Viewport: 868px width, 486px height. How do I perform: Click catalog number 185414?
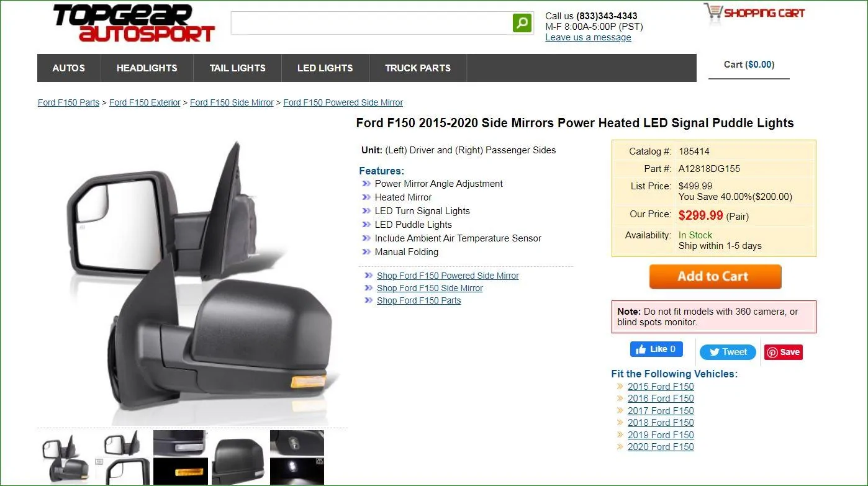[x=694, y=151]
